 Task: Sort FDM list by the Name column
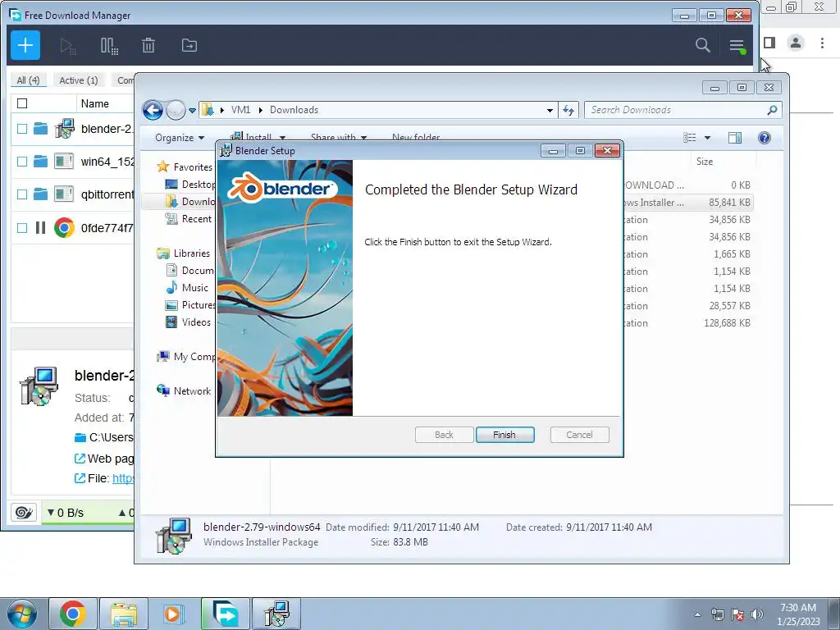95,103
